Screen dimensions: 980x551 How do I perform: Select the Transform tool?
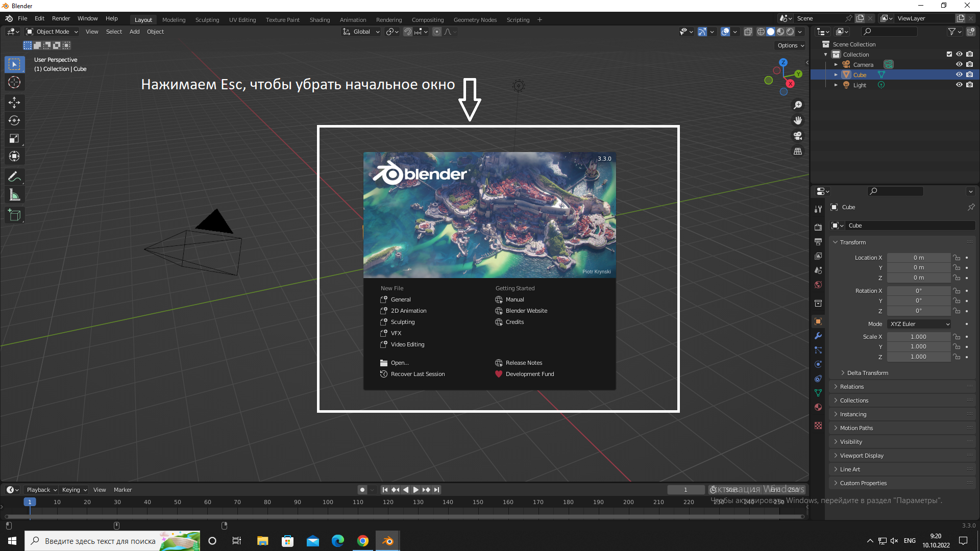point(14,156)
